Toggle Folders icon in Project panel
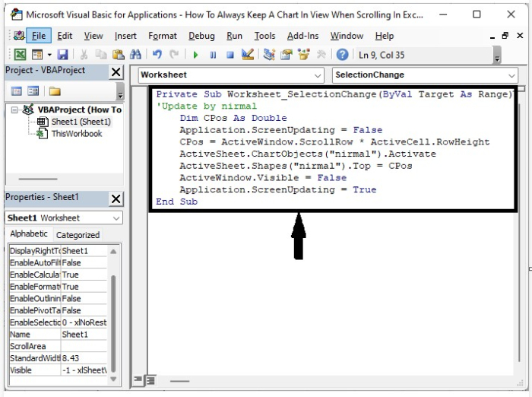532x397 pixels. click(55, 91)
